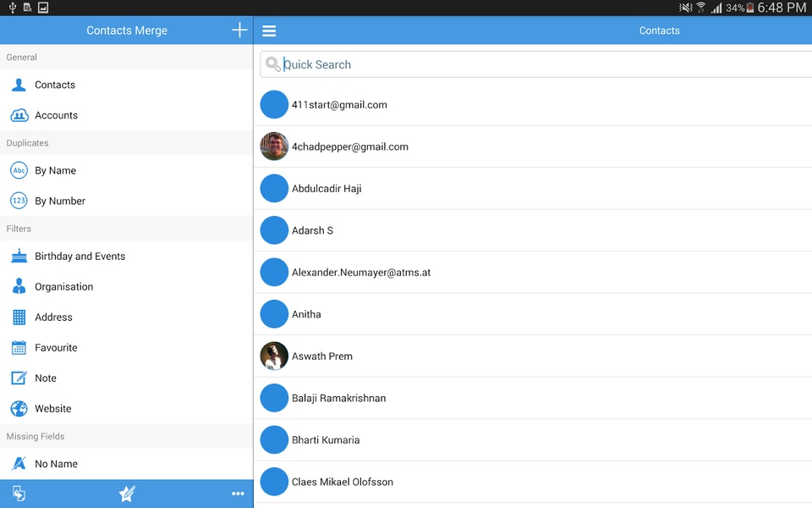Open contact Alexander.Neumayer@atms.at
Screen dimensions: 812x508
533,272
